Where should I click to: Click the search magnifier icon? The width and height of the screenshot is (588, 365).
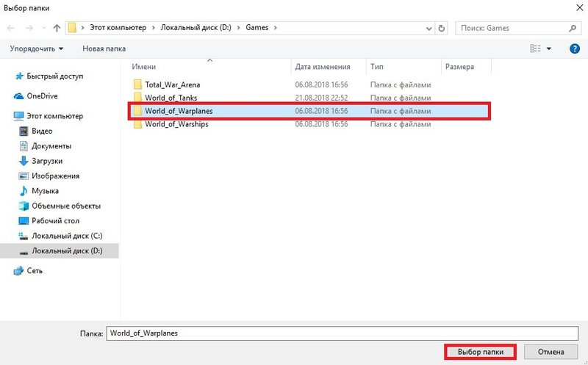[573, 28]
